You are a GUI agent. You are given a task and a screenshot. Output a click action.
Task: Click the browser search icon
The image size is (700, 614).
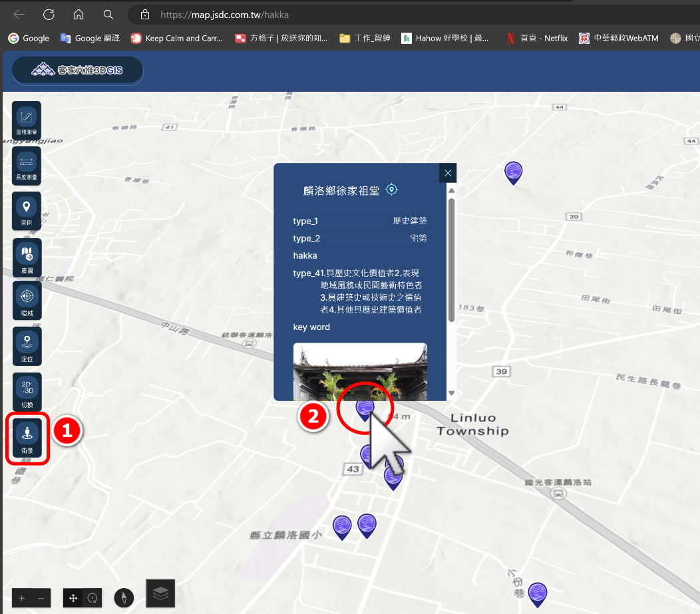pos(108,15)
